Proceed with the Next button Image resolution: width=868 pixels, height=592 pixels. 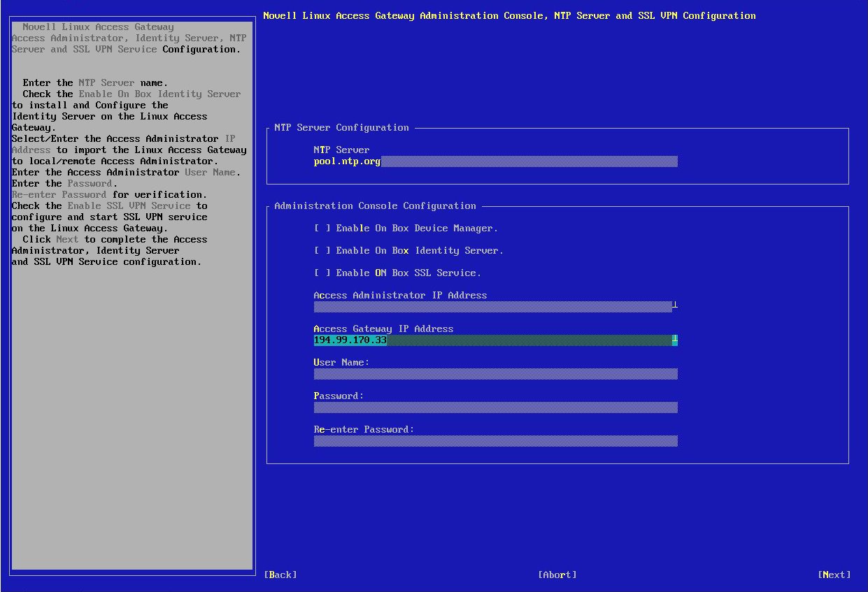point(834,575)
